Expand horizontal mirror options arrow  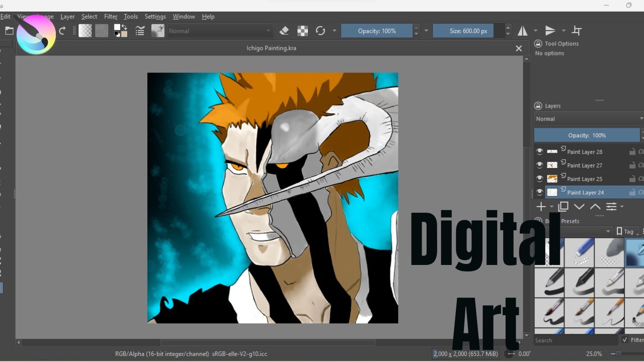(535, 31)
